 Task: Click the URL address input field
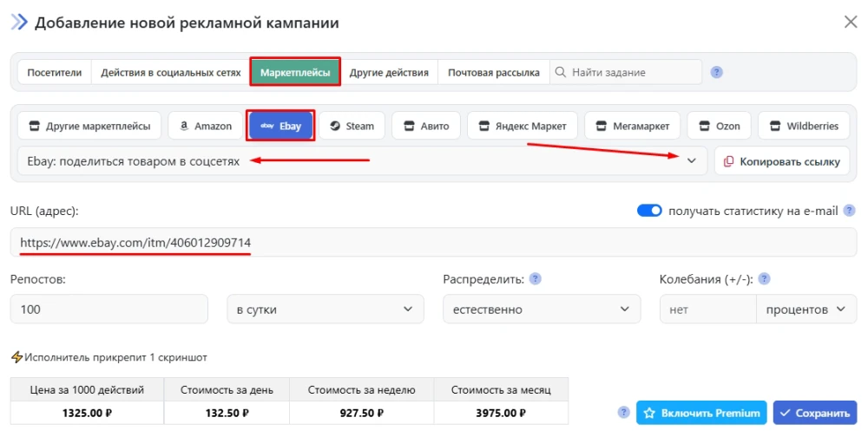[x=433, y=242]
